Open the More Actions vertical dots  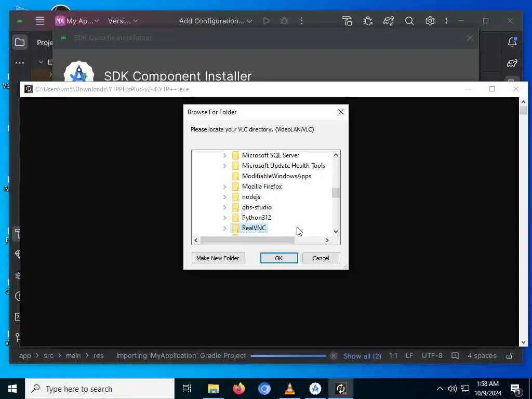click(302, 21)
